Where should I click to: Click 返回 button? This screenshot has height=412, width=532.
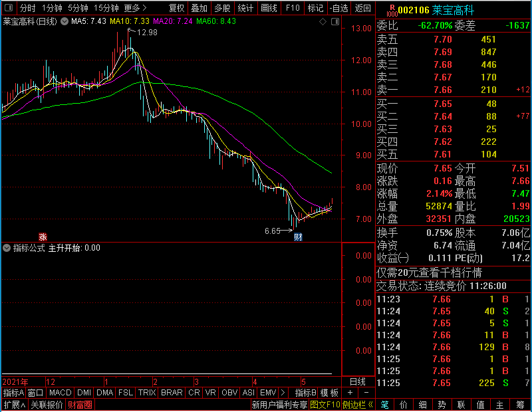click(x=362, y=8)
